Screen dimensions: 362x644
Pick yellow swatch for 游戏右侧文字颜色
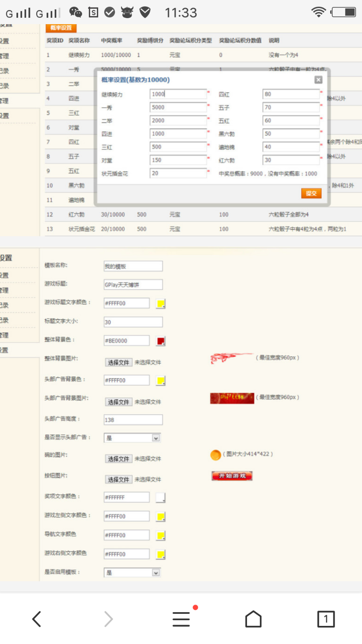tap(160, 554)
